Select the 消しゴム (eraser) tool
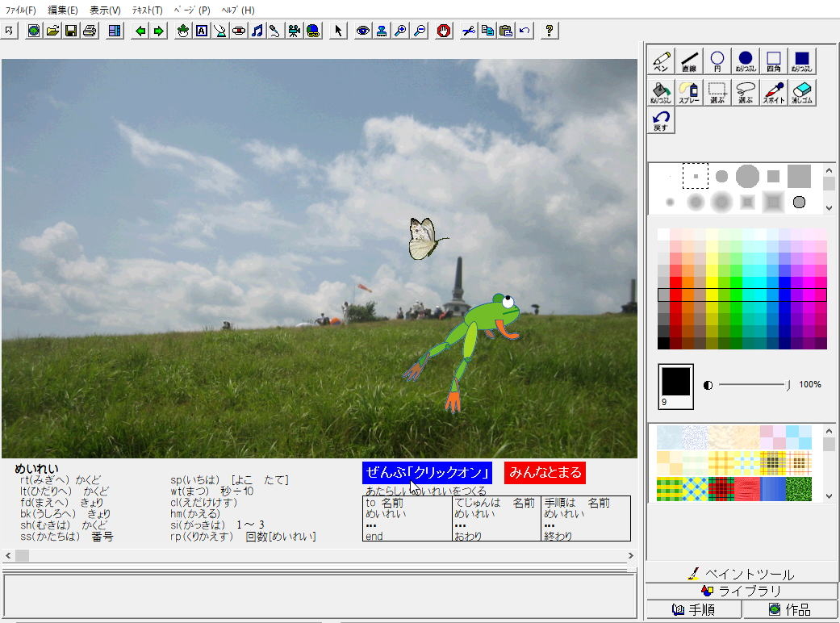 click(802, 92)
